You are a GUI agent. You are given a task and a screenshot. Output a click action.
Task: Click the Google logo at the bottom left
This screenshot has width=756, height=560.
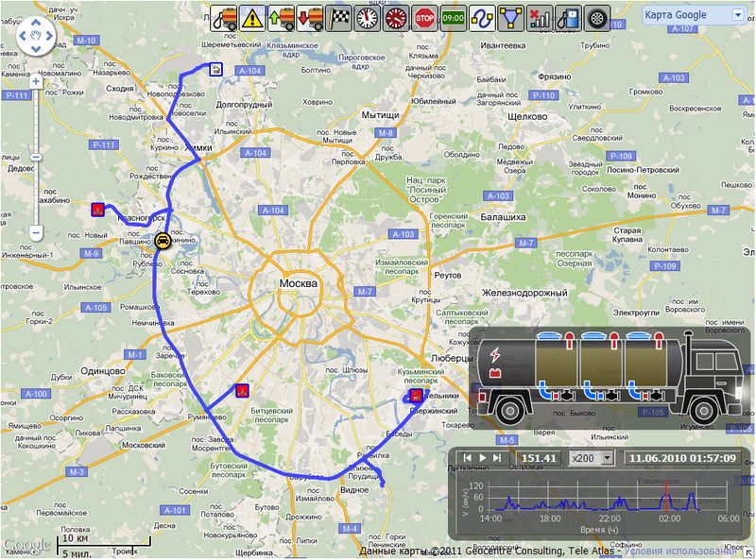[x=26, y=545]
